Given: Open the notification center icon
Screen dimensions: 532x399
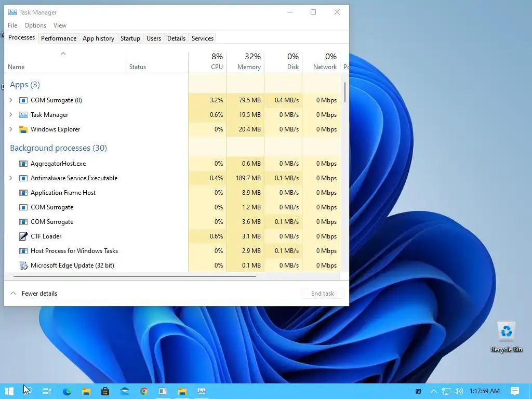Looking at the screenshot, I should click(x=515, y=391).
